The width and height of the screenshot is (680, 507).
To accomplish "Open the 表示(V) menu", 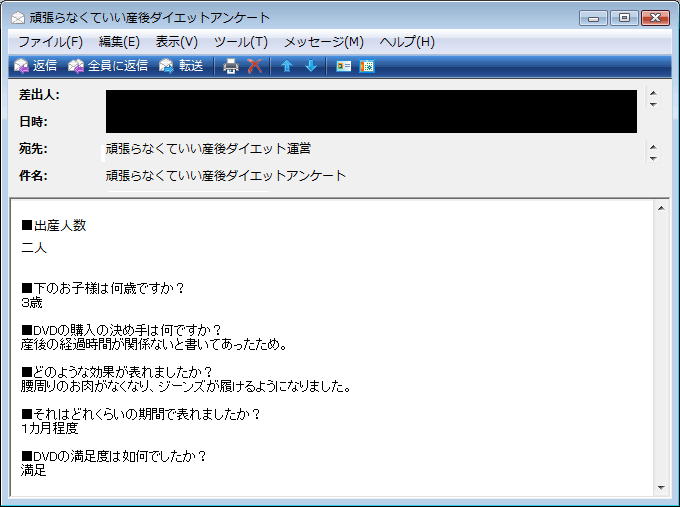I will [x=177, y=42].
